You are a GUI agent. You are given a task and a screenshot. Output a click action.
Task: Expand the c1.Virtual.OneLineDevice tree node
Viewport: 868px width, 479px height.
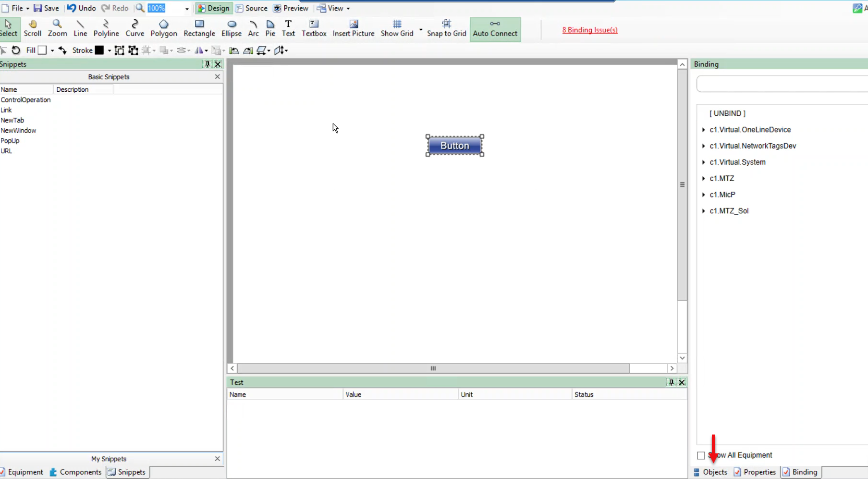pyautogui.click(x=704, y=130)
